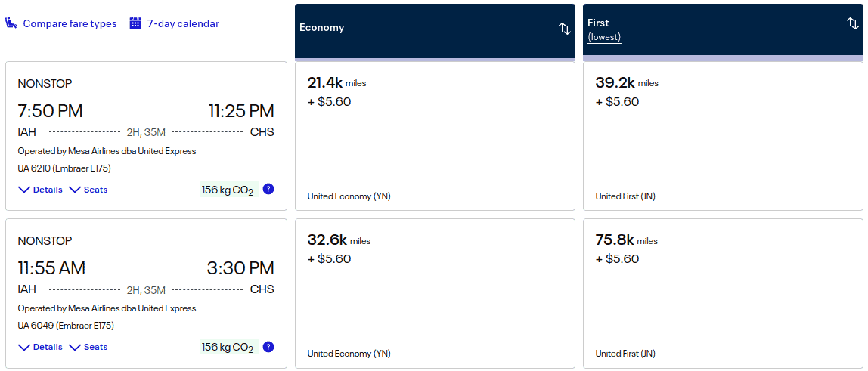Image resolution: width=868 pixels, height=371 pixels.
Task: Click the calendar icon for 7-day calendar
Action: click(x=135, y=23)
